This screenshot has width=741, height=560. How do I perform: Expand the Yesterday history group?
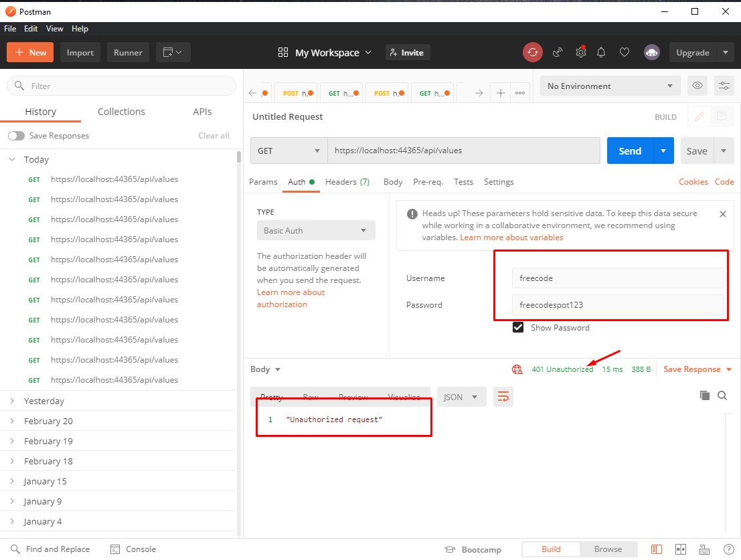pos(44,401)
